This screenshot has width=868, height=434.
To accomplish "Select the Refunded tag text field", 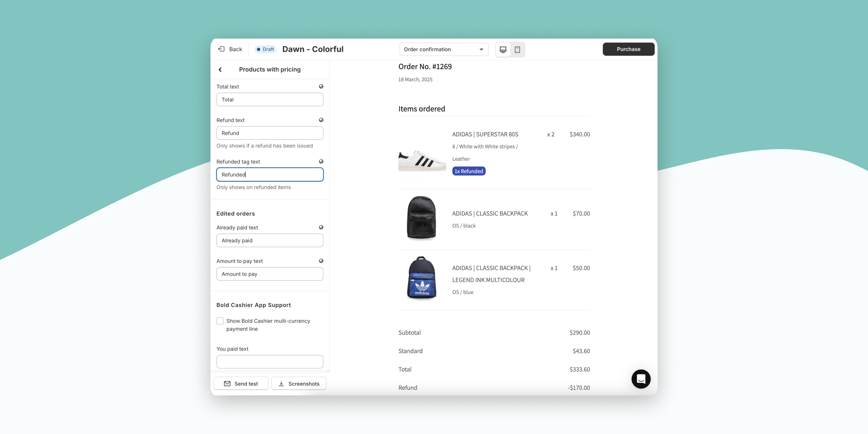I will [269, 174].
